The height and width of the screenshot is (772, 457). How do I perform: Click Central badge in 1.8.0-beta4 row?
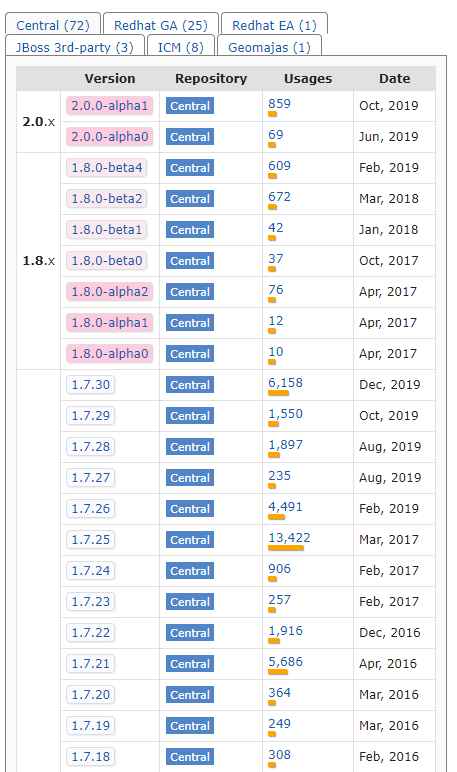coord(190,168)
